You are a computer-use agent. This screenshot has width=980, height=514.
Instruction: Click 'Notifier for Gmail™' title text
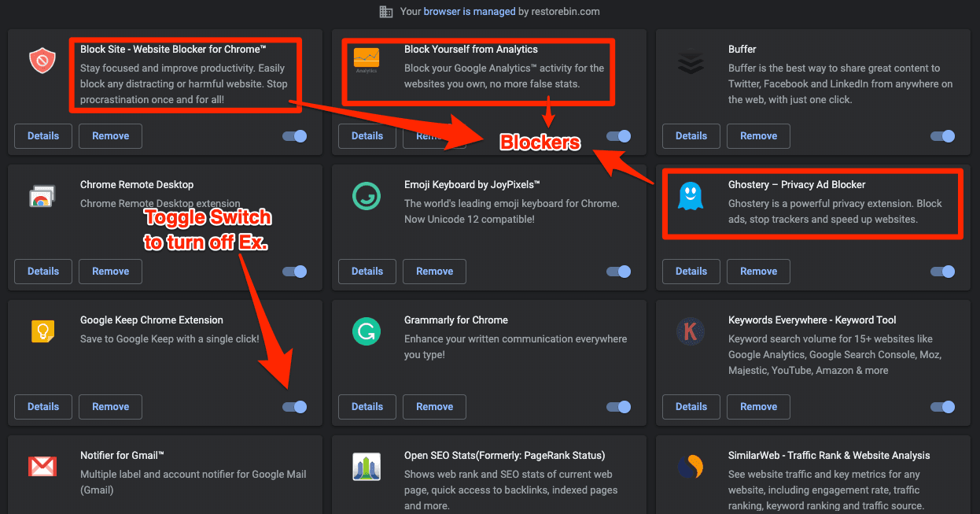coord(122,456)
